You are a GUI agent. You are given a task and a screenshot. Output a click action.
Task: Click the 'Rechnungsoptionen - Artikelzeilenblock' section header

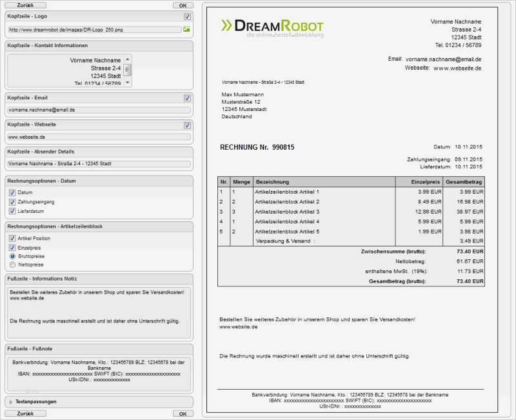tap(99, 226)
